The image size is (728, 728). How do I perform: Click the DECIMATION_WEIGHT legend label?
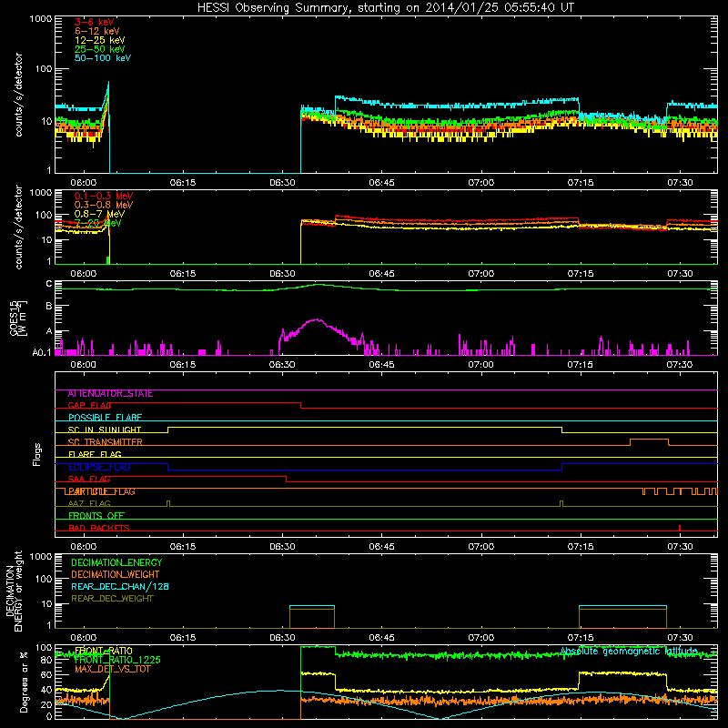pyautogui.click(x=116, y=574)
